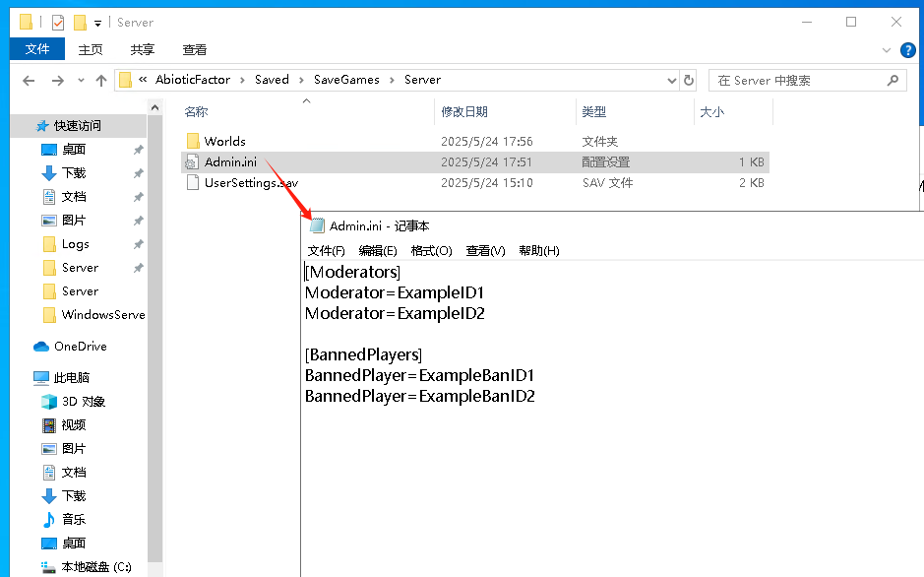Place cursor on BannedPlayer=ExampleBanID2 line

tap(419, 396)
